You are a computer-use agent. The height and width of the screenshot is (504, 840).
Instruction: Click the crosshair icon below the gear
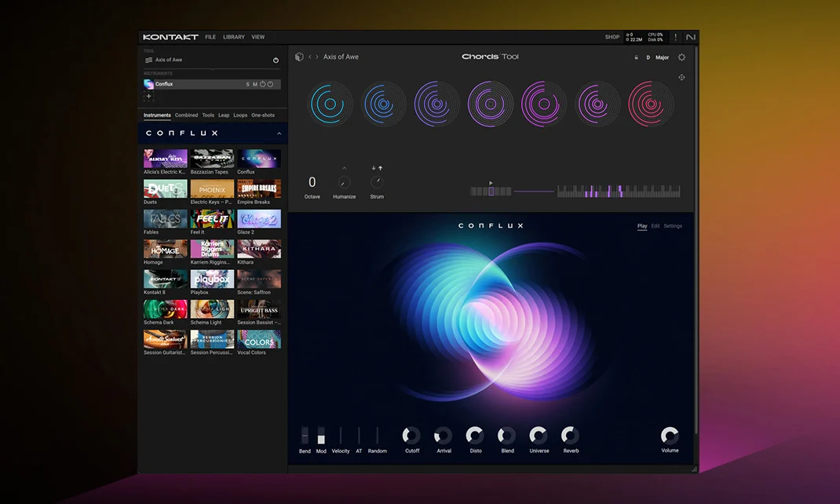pos(681,77)
